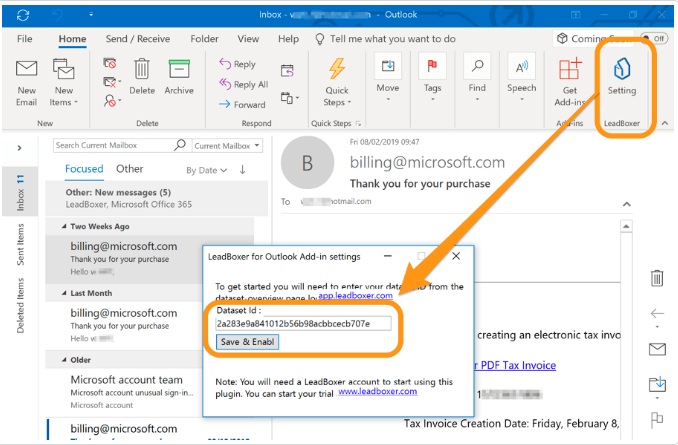Image resolution: width=678 pixels, height=445 pixels.
Task: Switch to the Focused inbox tab
Action: point(84,169)
